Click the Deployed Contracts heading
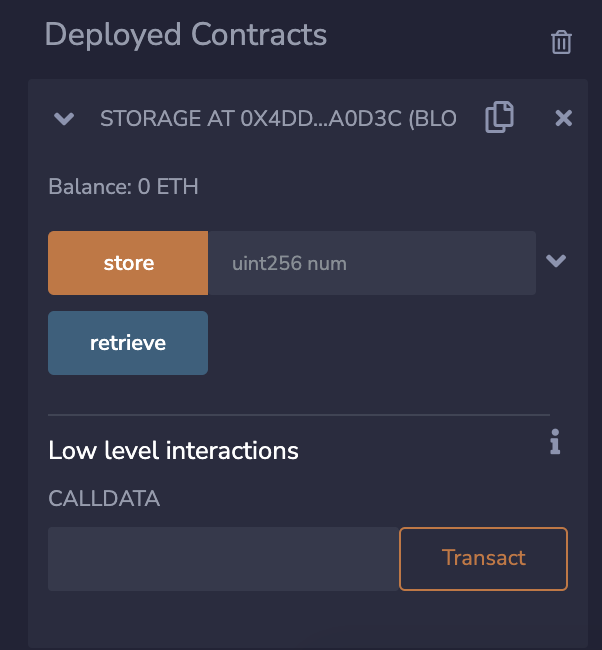602x650 pixels. [x=186, y=35]
